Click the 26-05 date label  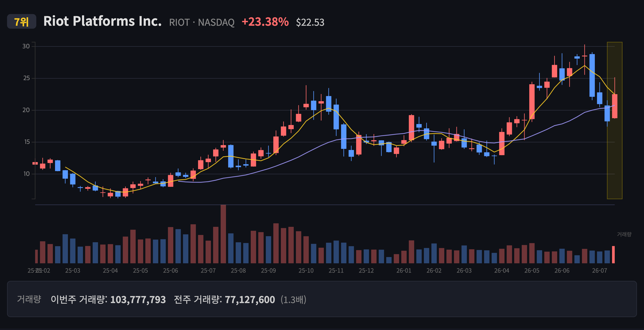tap(532, 271)
